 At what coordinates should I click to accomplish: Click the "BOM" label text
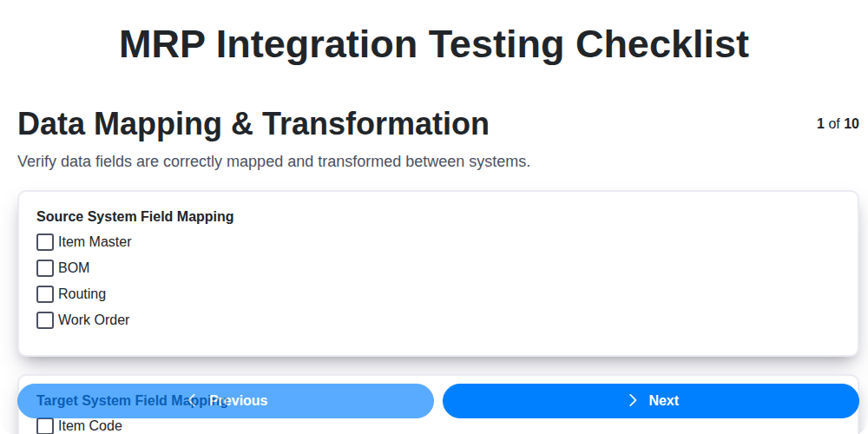(x=74, y=268)
